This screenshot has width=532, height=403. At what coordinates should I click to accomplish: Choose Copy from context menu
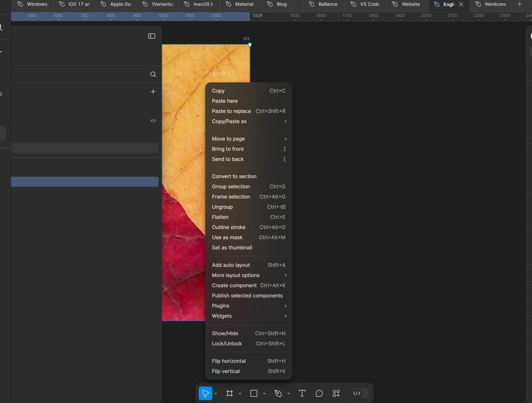(248, 91)
